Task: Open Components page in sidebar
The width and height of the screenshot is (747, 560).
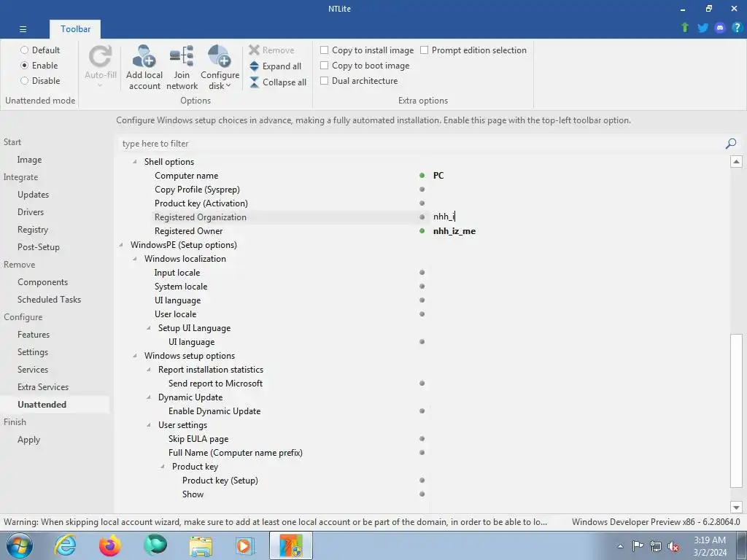Action: pyautogui.click(x=42, y=282)
